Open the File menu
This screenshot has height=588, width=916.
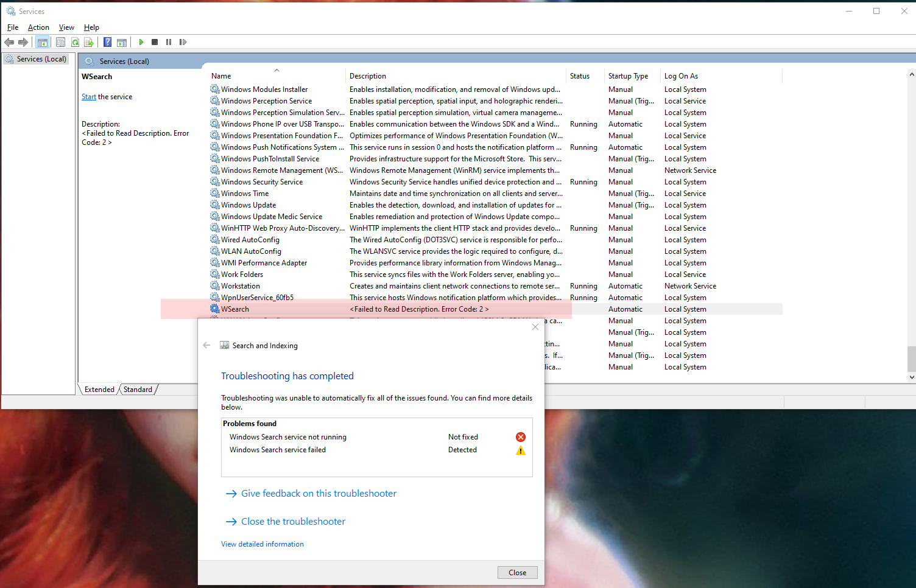[13, 27]
